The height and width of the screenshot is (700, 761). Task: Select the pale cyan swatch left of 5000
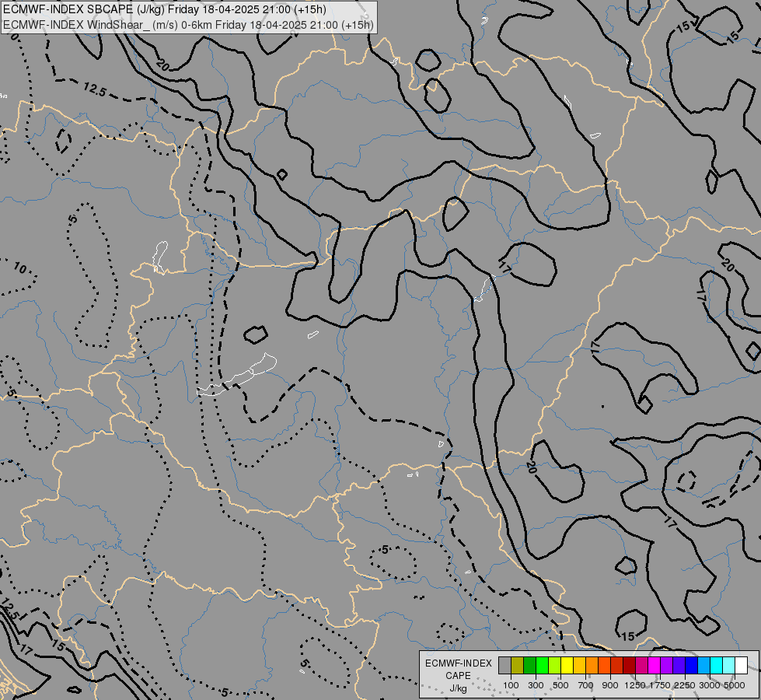pos(728,665)
